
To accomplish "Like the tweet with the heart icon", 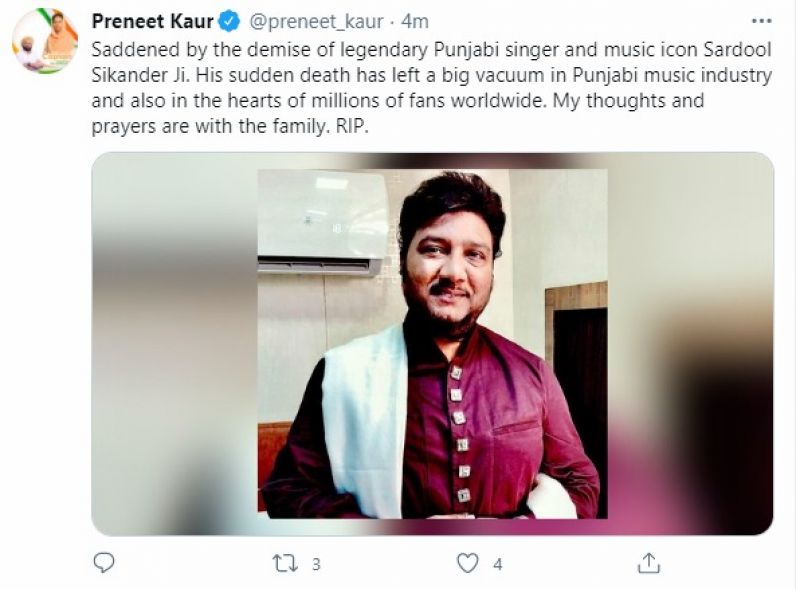I will [467, 562].
